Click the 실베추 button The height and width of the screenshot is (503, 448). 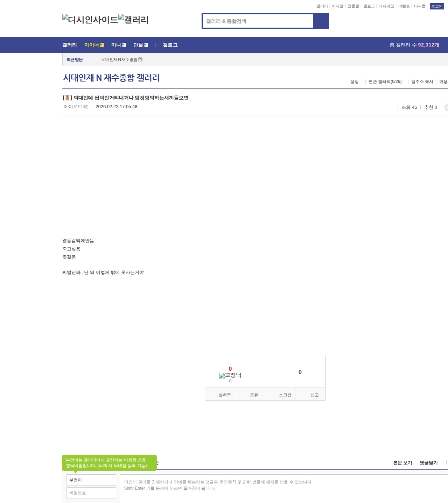click(220, 394)
